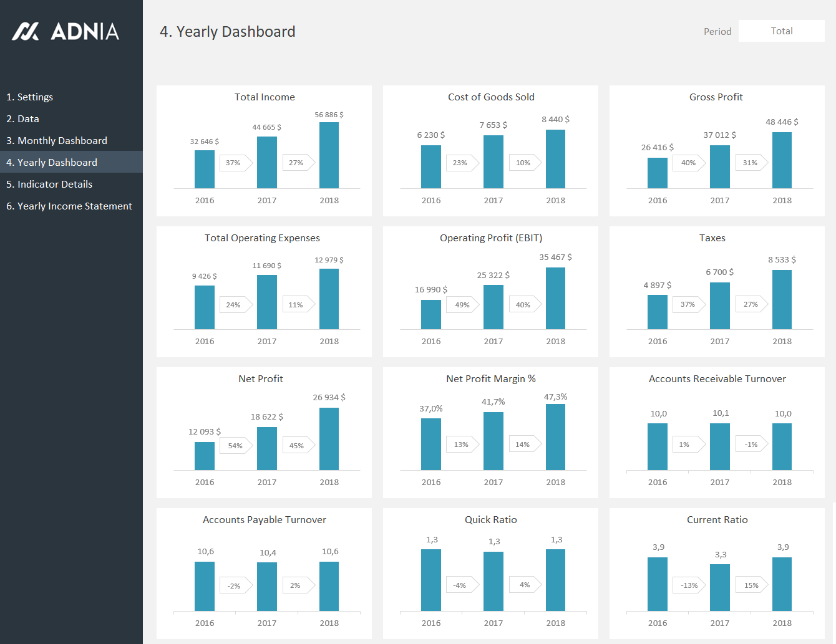Click the Taxes chart title
The width and height of the screenshot is (836, 644).
click(712, 238)
